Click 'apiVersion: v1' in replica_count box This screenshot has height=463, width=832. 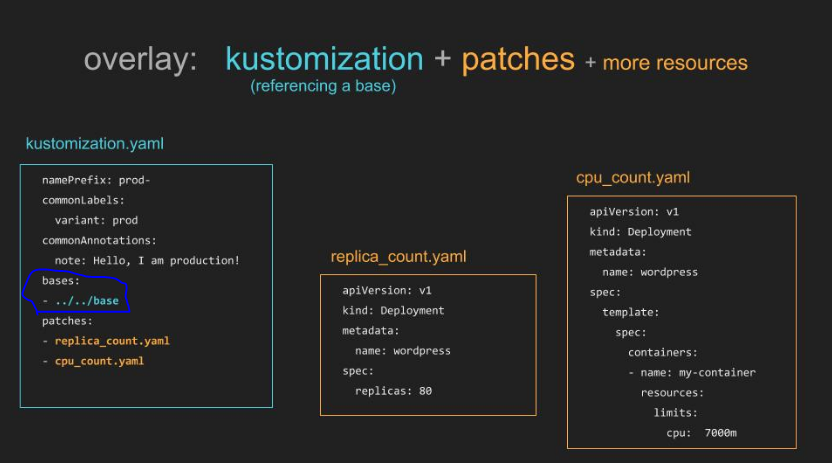point(387,291)
